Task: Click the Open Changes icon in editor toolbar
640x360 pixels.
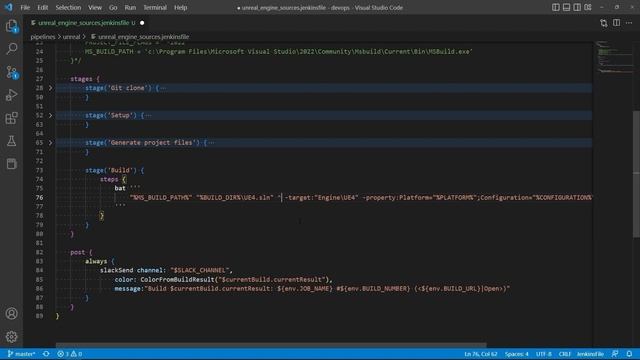Action: click(604, 23)
